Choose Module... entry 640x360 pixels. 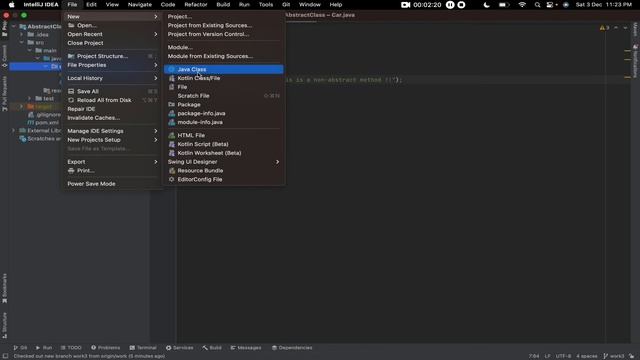(x=223, y=47)
